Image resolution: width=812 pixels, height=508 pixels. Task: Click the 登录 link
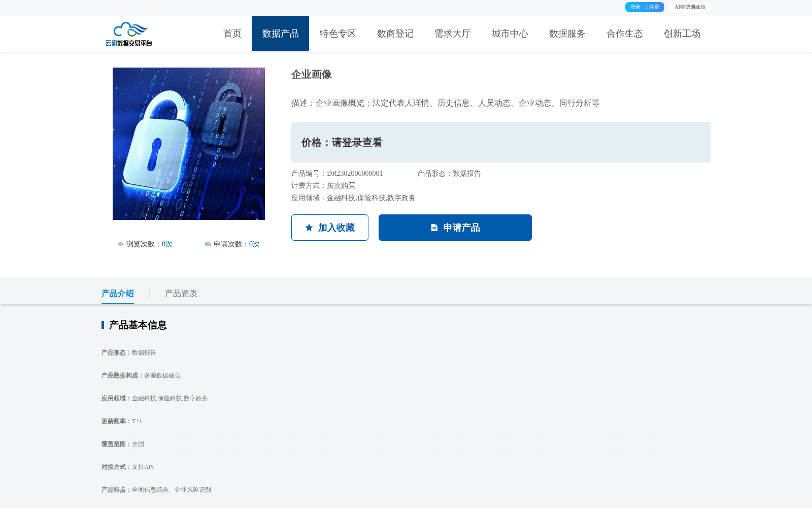tap(635, 7)
